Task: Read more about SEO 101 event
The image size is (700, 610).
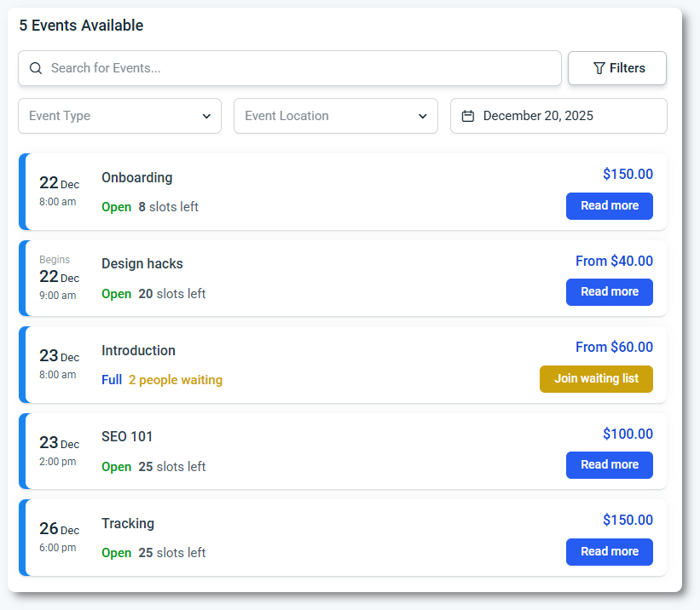Action: (609, 464)
